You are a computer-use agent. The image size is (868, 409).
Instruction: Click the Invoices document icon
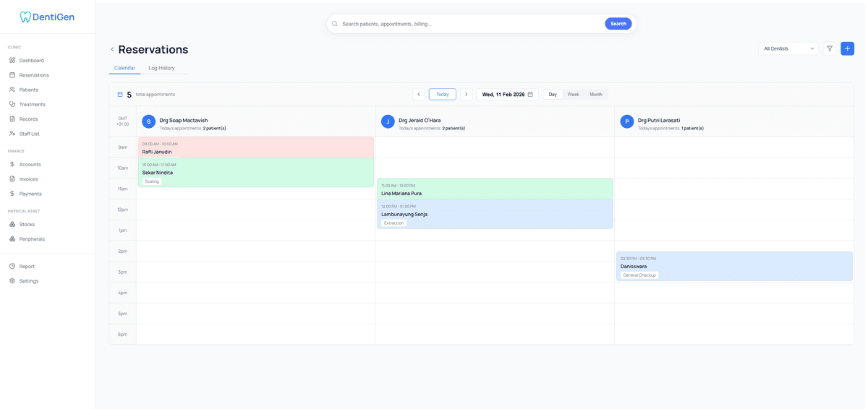click(x=12, y=178)
